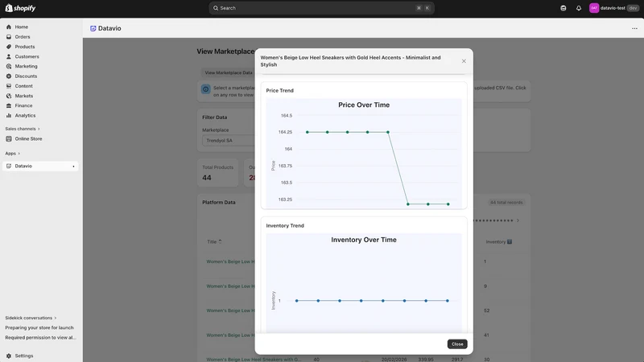The height and width of the screenshot is (362, 644).
Task: Click the Orders inbox icon
Action: click(x=9, y=37)
